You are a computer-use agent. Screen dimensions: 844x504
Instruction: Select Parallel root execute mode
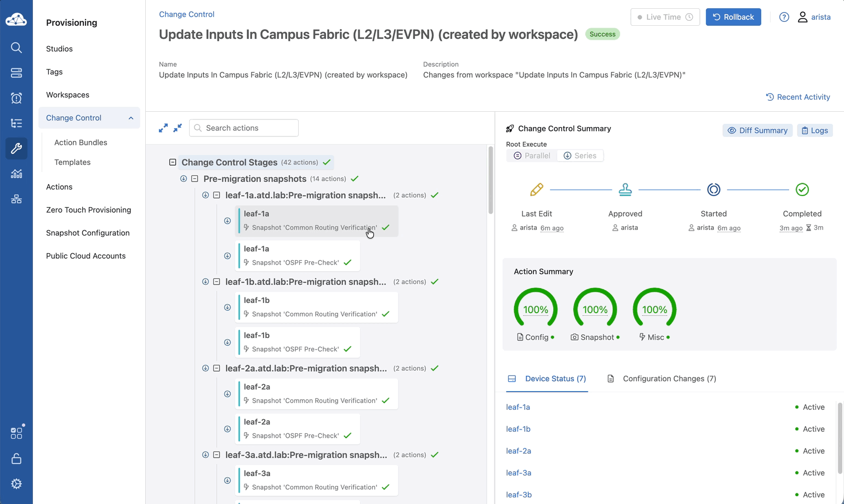532,156
